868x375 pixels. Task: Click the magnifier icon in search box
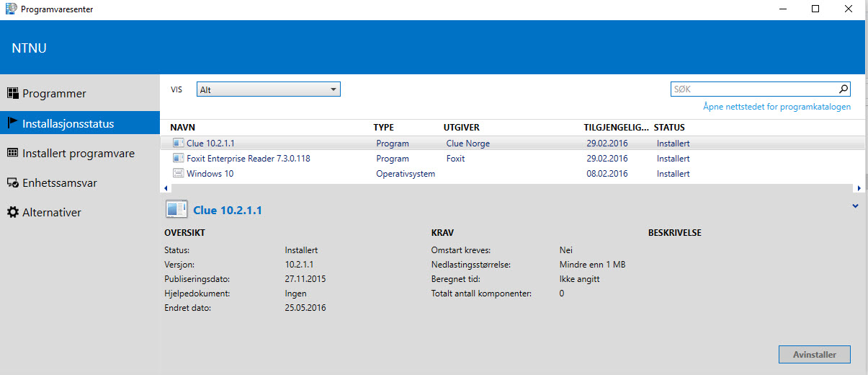tap(844, 89)
